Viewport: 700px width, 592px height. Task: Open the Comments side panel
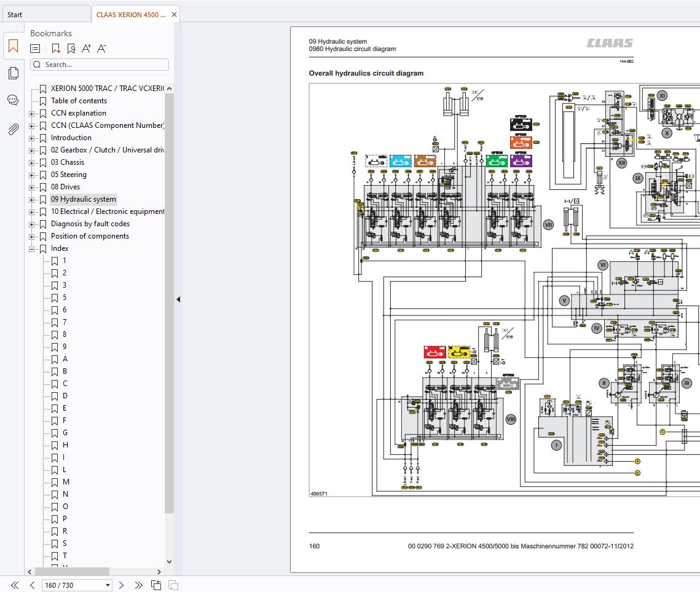point(13,100)
